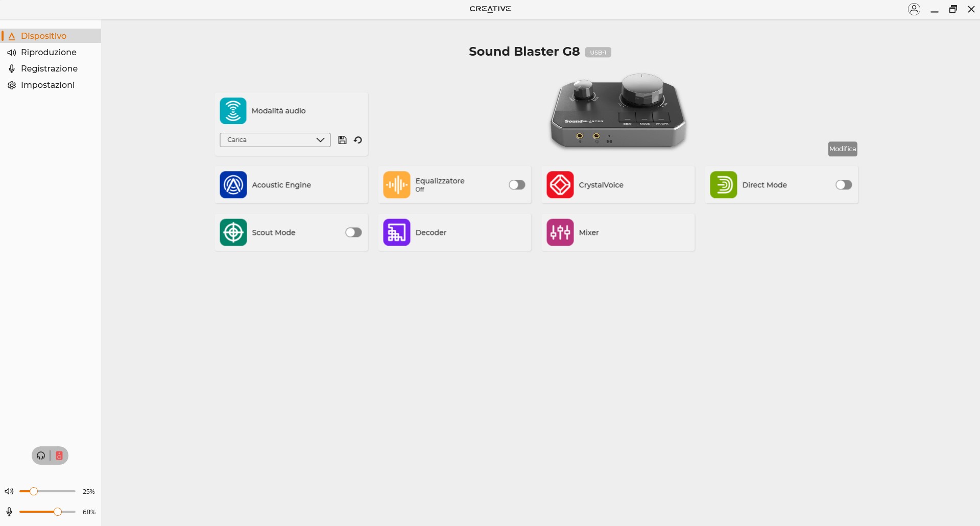980x526 pixels.
Task: Open the Acoustic Engine icon
Action: (x=233, y=185)
